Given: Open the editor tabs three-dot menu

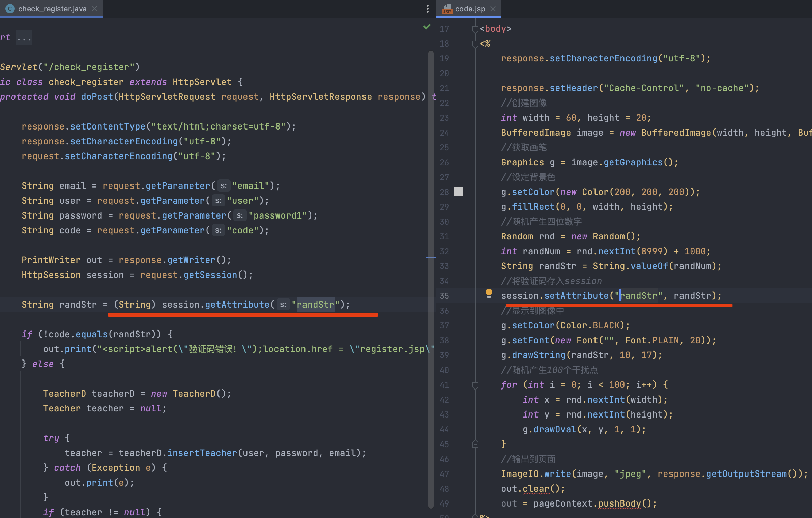Looking at the screenshot, I should pos(427,9).
